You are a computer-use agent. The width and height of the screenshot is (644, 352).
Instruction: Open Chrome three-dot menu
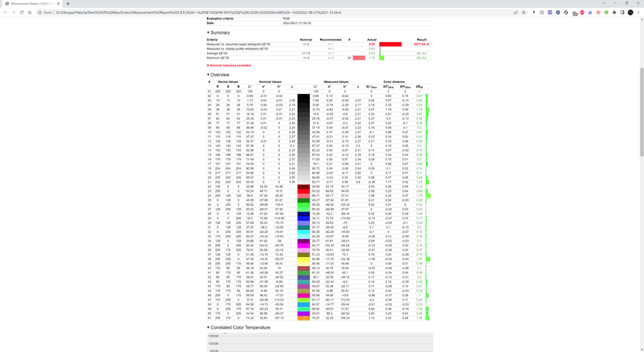click(639, 12)
